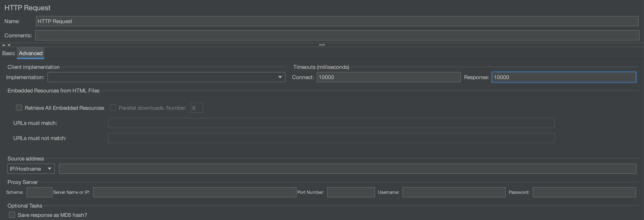644x220 pixels.
Task: Click the expand down arrow above tabs
Action: [x=9, y=45]
